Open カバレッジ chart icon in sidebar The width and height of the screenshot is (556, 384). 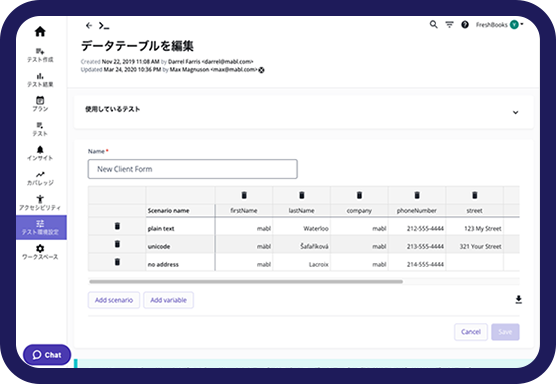(40, 174)
